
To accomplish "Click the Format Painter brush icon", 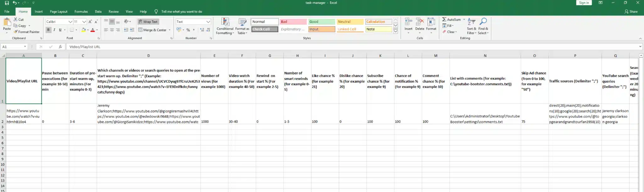I will [x=16, y=32].
